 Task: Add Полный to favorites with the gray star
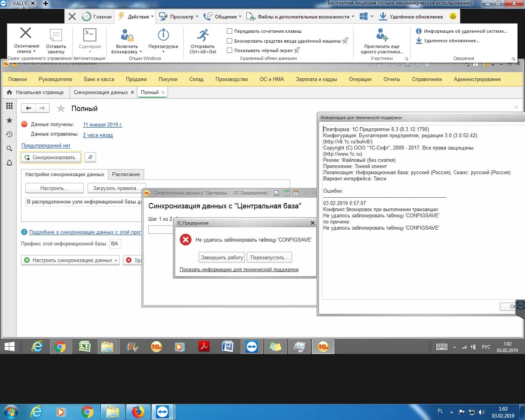click(61, 108)
